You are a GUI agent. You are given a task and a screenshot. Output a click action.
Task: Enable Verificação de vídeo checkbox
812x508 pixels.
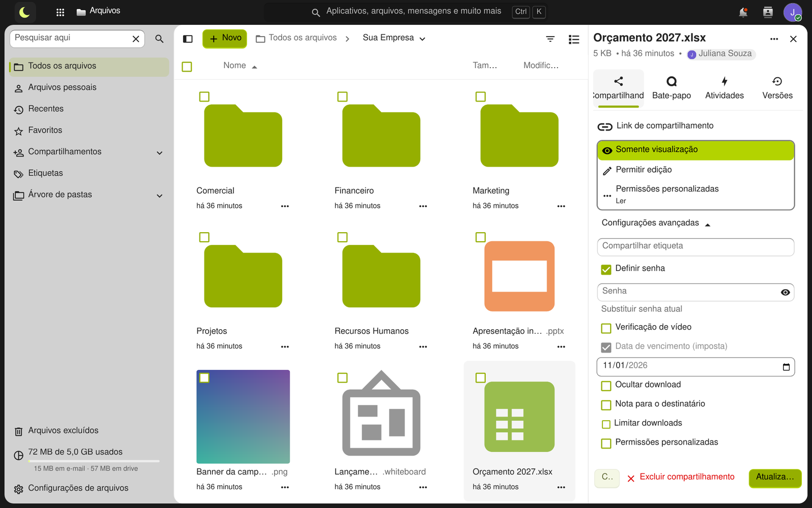[x=606, y=328]
